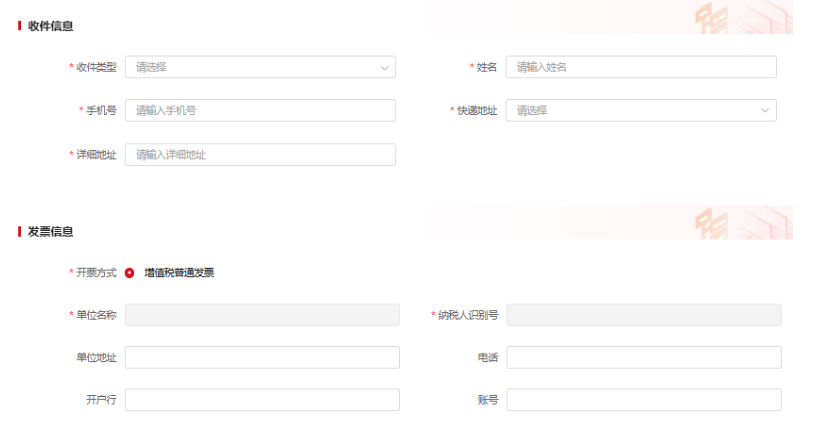The height and width of the screenshot is (425, 815).
Task: Click the chevron arrow in 快递地址 field
Action: point(766,110)
